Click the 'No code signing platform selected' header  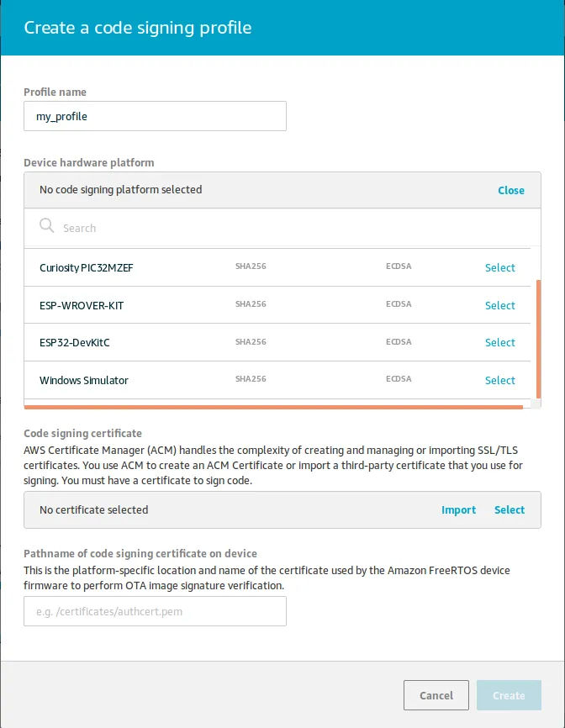click(x=121, y=190)
